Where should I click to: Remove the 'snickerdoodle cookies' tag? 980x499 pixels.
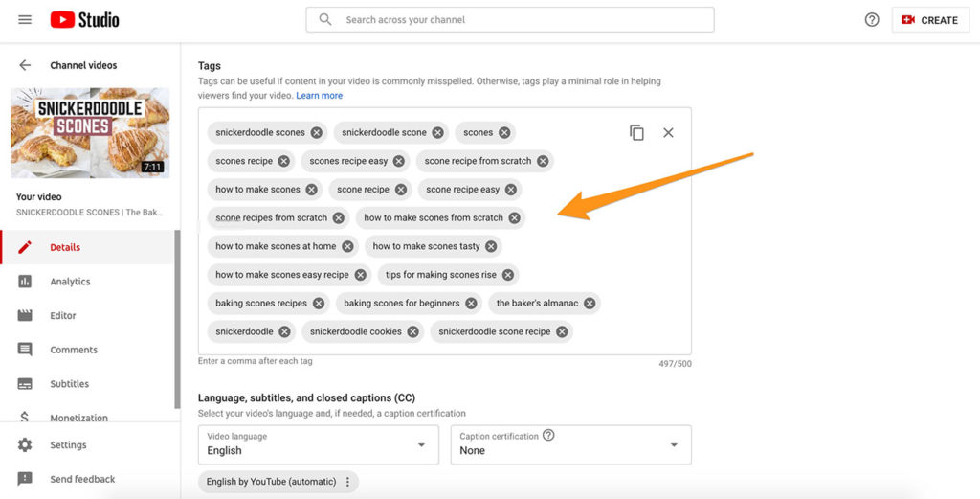click(x=412, y=332)
